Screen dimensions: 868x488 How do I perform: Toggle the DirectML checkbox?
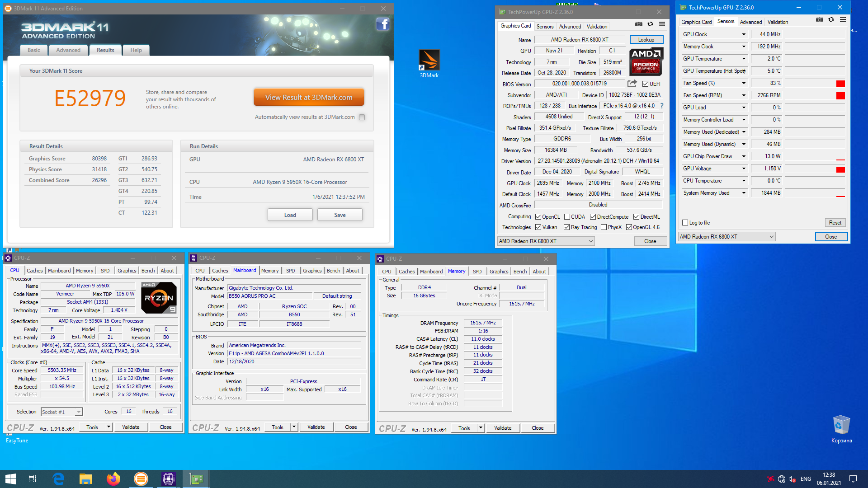click(636, 217)
